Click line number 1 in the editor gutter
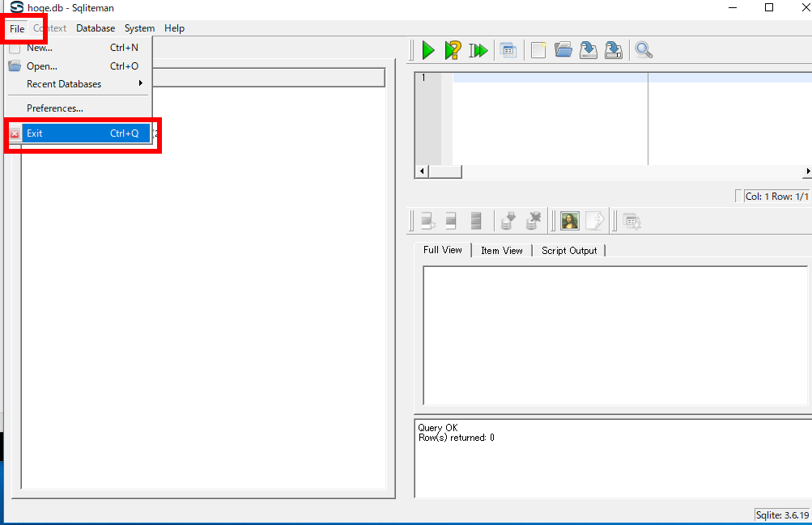Image resolution: width=812 pixels, height=525 pixels. 423,78
